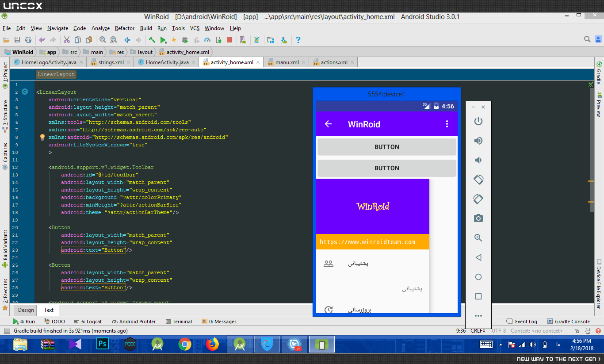Click the Save All toolbar icon

[x=17, y=40]
